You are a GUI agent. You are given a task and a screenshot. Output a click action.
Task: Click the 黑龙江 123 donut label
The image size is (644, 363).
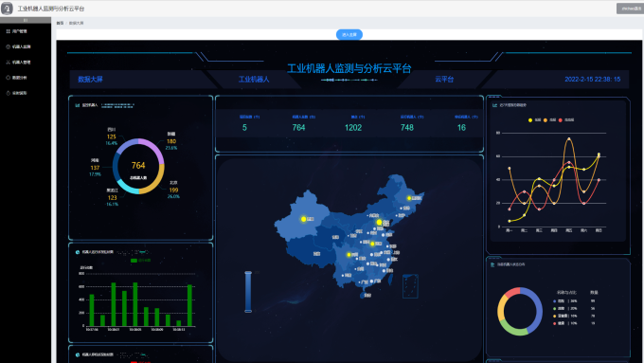point(112,197)
